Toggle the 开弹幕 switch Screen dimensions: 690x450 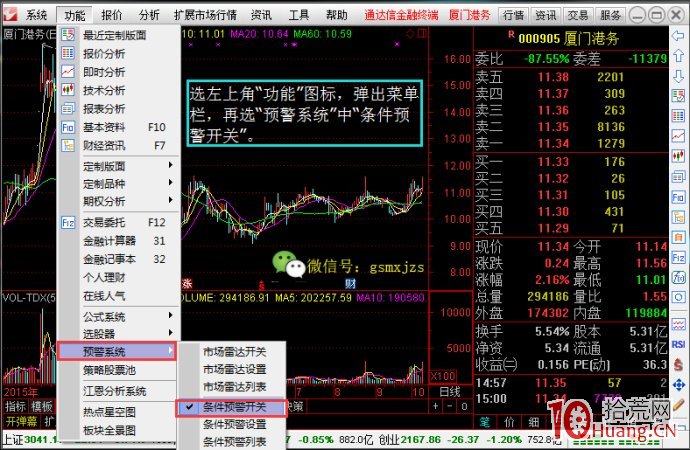(21, 421)
